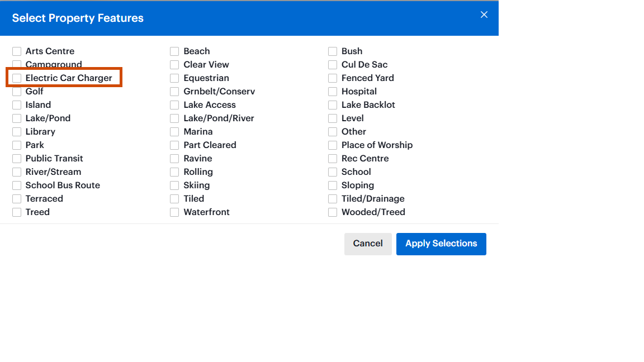The width and height of the screenshot is (644, 362).
Task: Close the Select Property Features dialog
Action: pos(484,15)
